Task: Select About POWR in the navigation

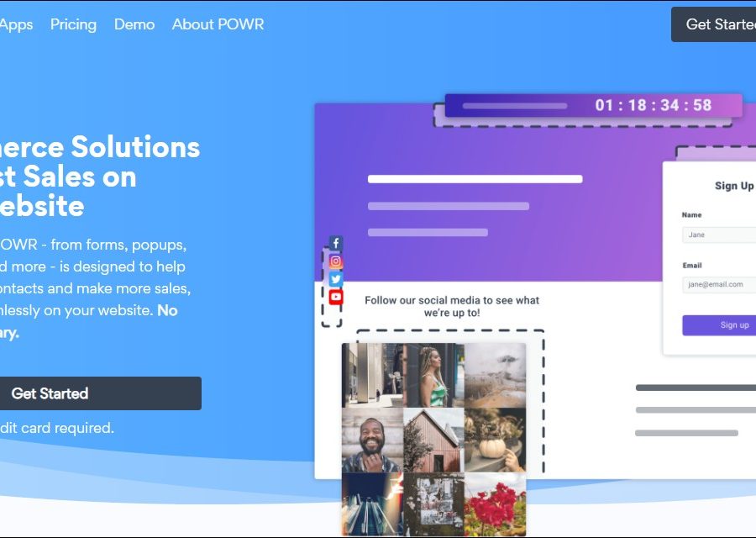Action: tap(218, 24)
